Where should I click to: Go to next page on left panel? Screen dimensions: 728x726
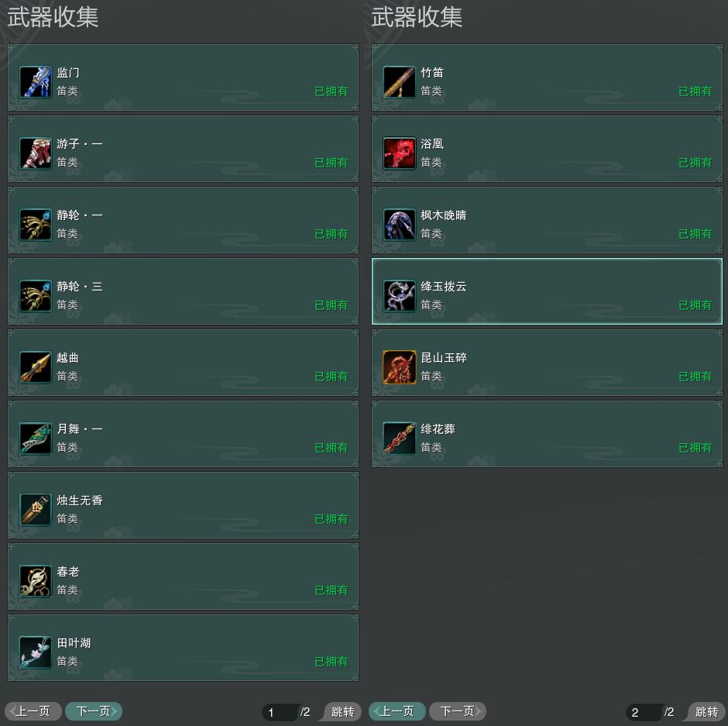(x=94, y=711)
